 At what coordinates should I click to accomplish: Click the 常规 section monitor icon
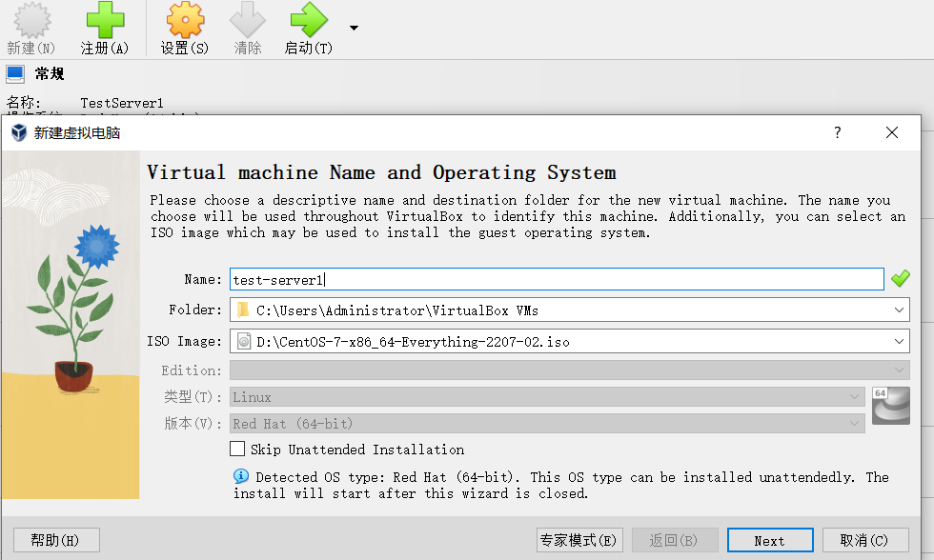(15, 73)
